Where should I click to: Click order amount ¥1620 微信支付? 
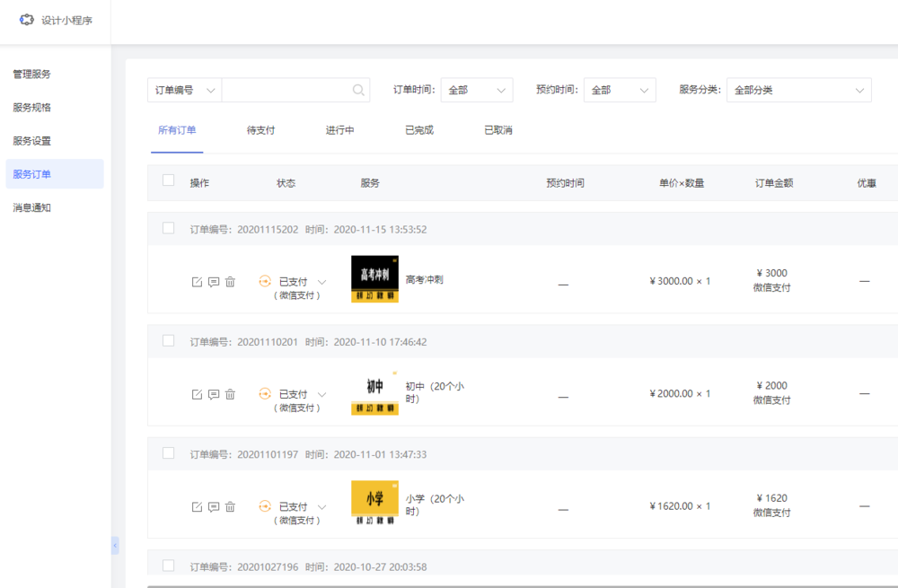click(x=772, y=505)
